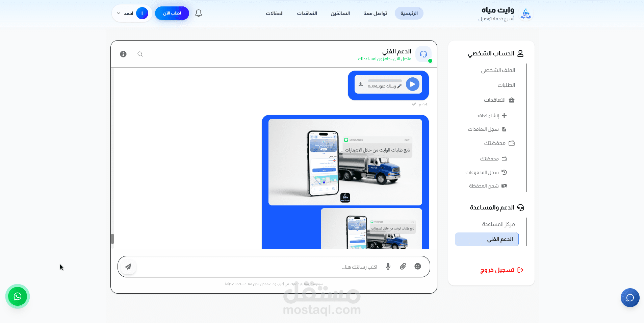Search within the chat conversation
The width and height of the screenshot is (644, 323).
click(140, 54)
